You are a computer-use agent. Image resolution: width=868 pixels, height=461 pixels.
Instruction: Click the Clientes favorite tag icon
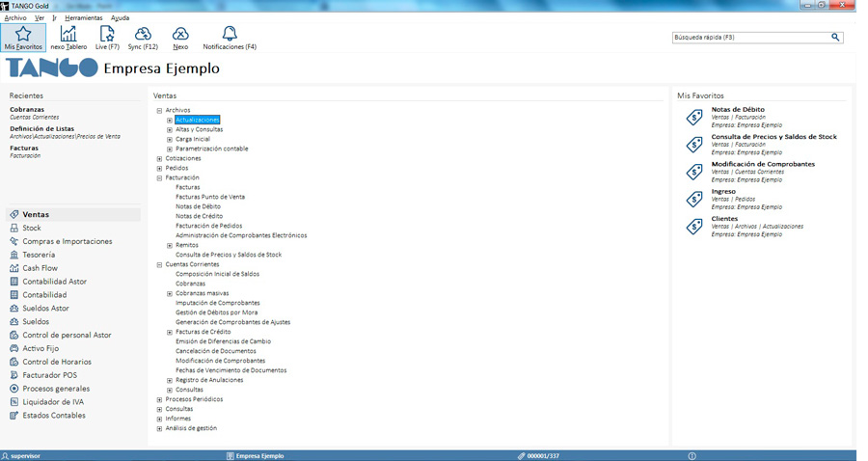[x=694, y=227]
